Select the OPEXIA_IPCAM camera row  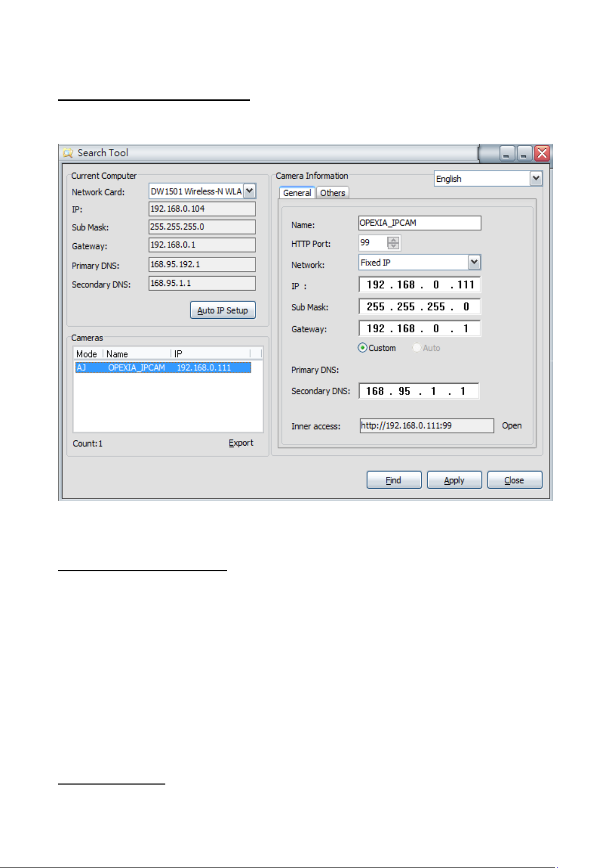(x=163, y=368)
